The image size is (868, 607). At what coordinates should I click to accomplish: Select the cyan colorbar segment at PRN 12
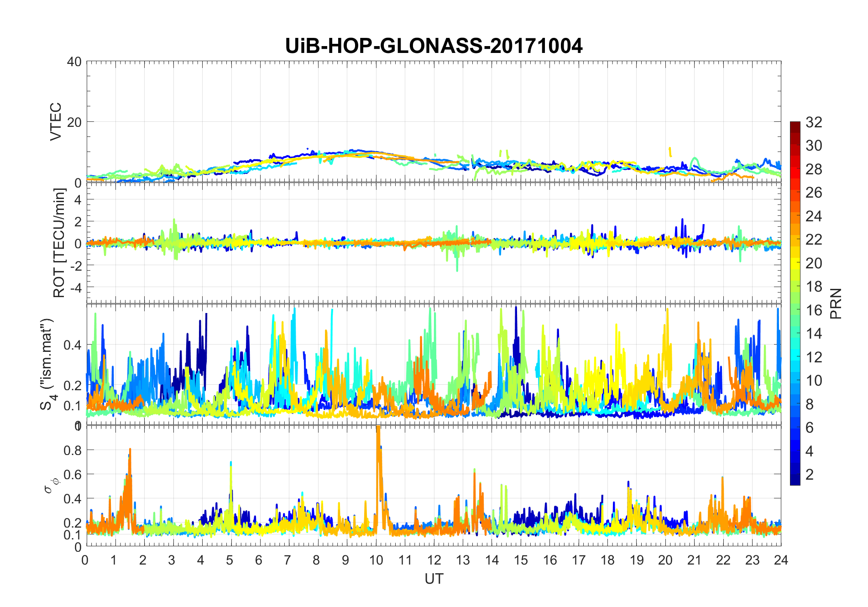pos(795,357)
